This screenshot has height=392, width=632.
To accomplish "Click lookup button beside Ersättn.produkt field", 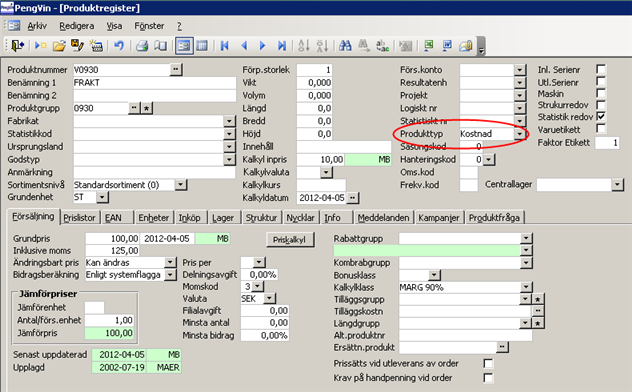I will point(502,347).
